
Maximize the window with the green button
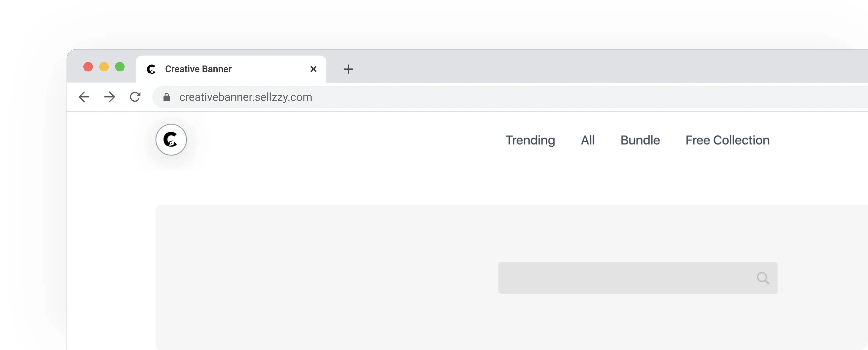pyautogui.click(x=120, y=67)
